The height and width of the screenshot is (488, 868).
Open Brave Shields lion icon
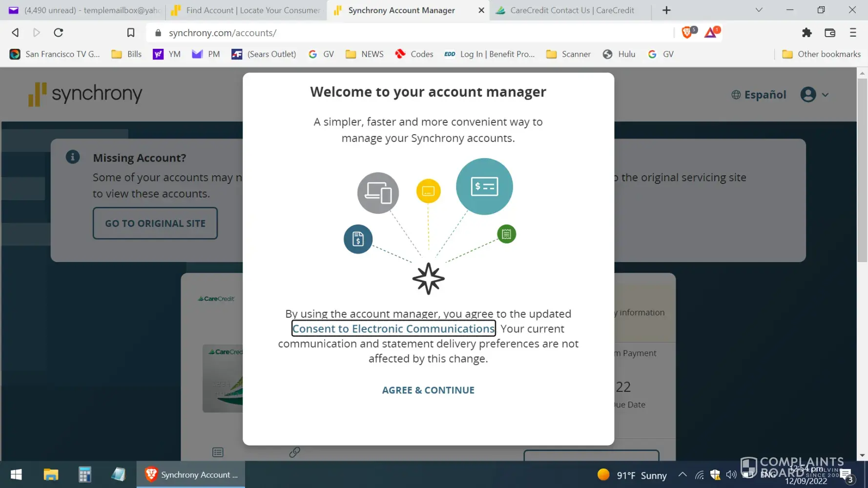(687, 32)
